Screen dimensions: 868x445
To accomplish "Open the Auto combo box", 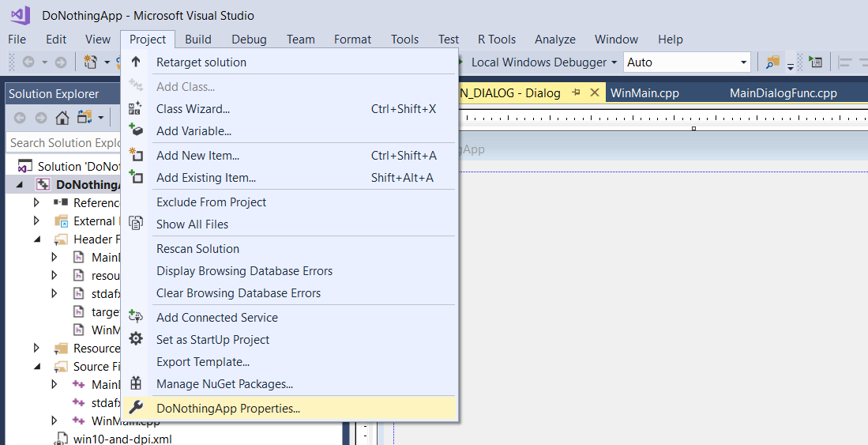I will click(x=687, y=62).
